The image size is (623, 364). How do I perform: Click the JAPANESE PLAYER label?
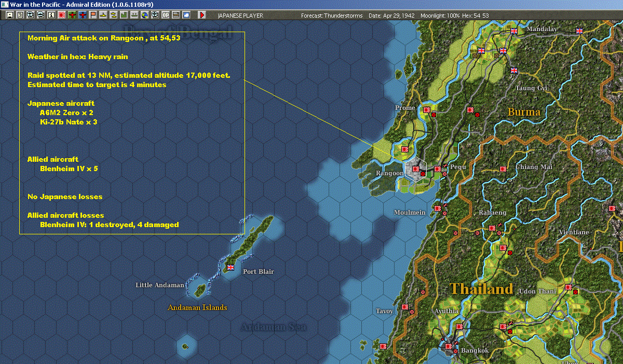tap(239, 16)
